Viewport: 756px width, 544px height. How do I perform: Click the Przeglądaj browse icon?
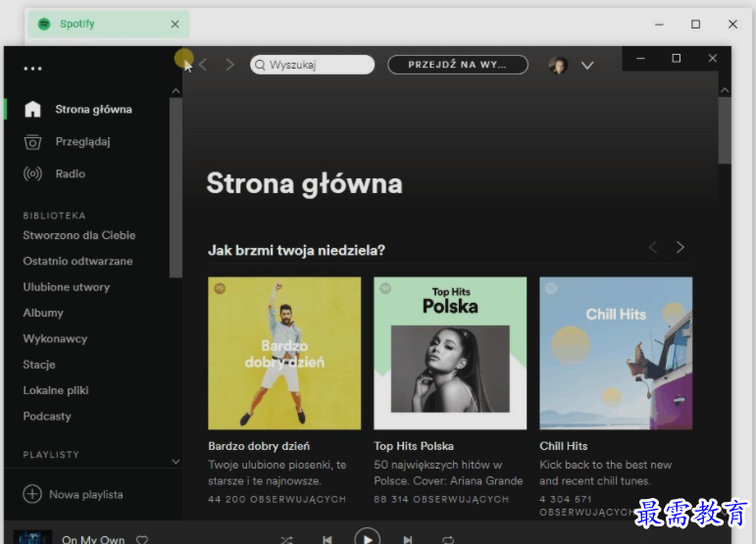coord(32,142)
